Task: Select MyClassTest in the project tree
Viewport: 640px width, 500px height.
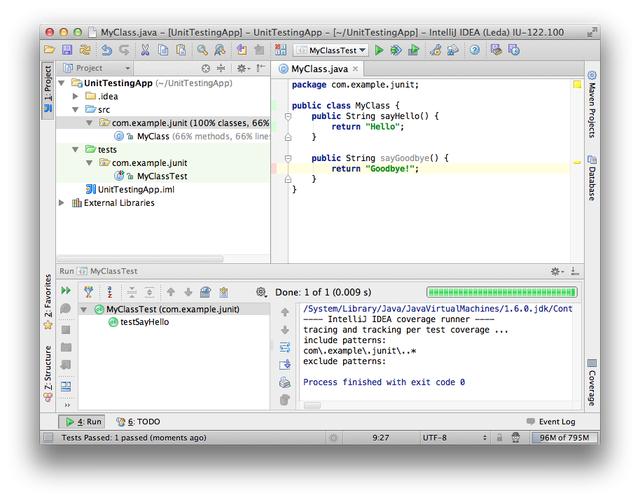Action: (162, 176)
